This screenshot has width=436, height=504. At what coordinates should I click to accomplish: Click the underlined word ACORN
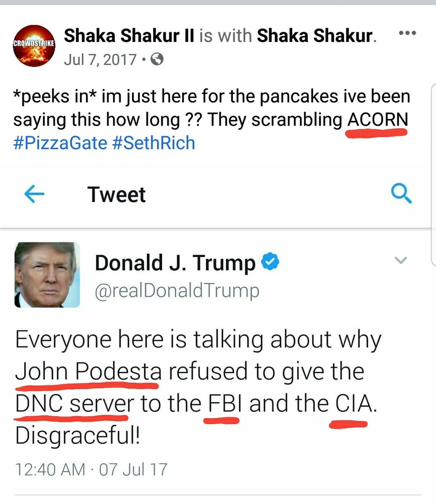(378, 120)
